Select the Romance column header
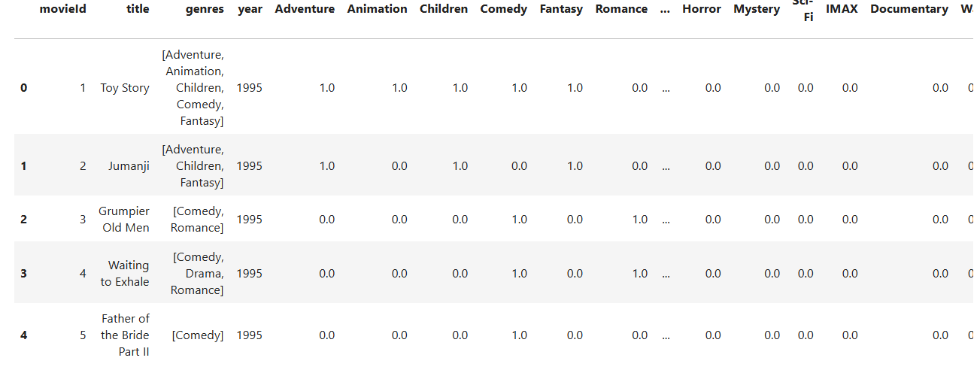Image resolution: width=980 pixels, height=379 pixels. pos(621,9)
